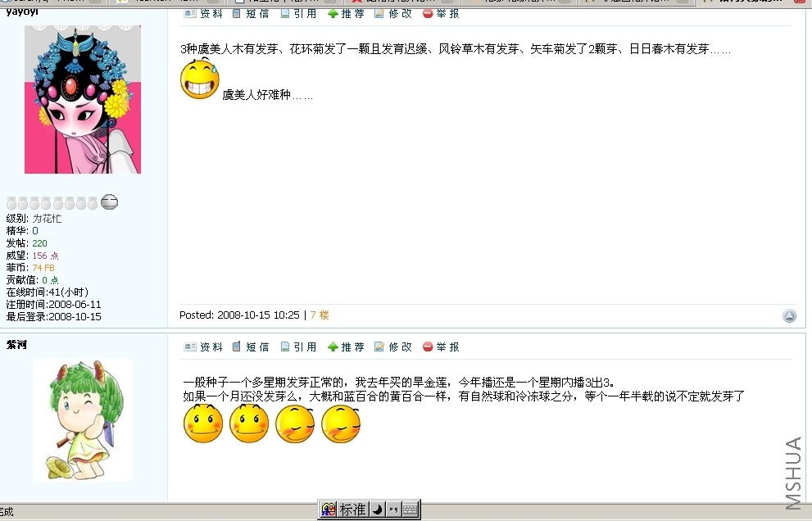The image size is (812, 521).
Task: Click the 资料 profile icon in 紫河's post
Action: tap(189, 347)
